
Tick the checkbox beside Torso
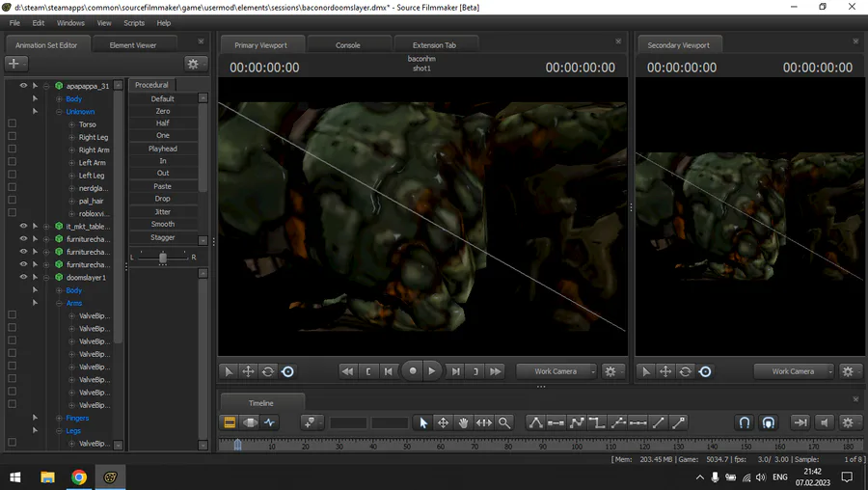pos(13,123)
